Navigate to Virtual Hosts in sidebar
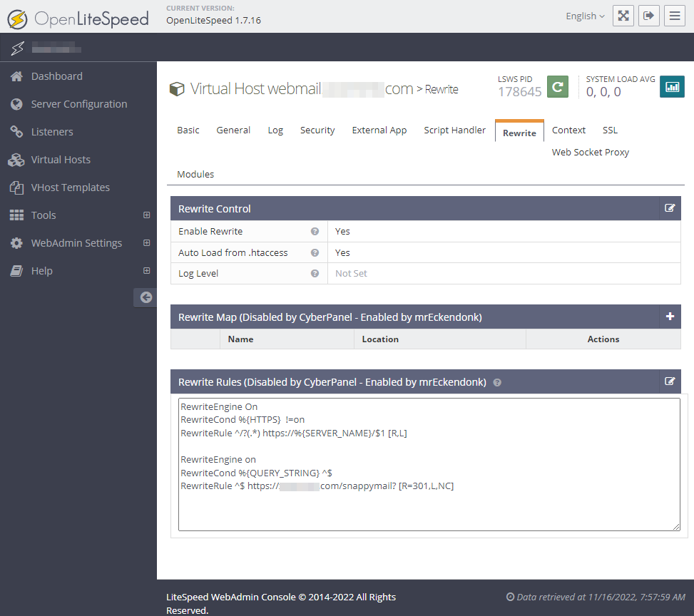Viewport: 694px width, 616px height. (x=62, y=159)
